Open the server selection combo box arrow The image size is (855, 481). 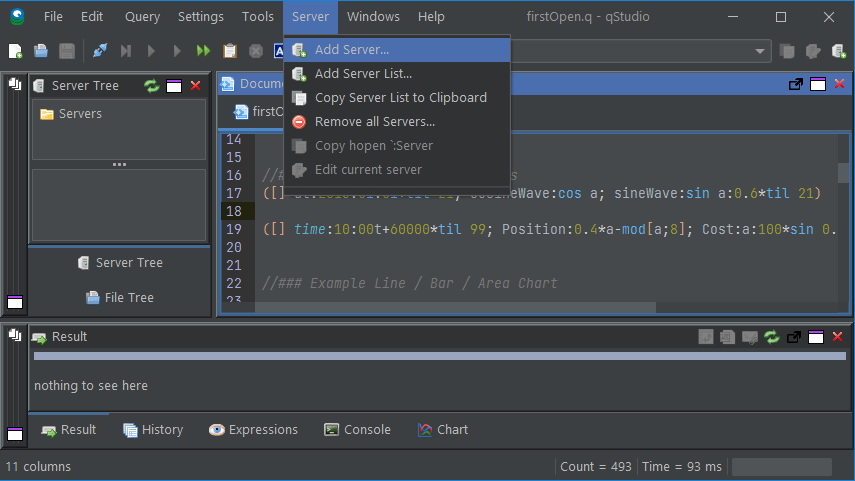760,51
